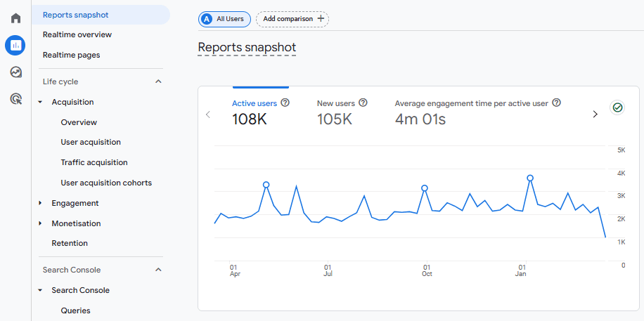Screen dimensions: 644x321
Task: Click the plus icon in Add comparison
Action: 321,18
